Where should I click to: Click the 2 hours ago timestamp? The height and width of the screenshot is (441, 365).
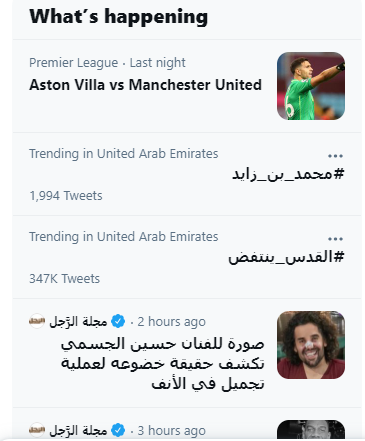(x=171, y=322)
